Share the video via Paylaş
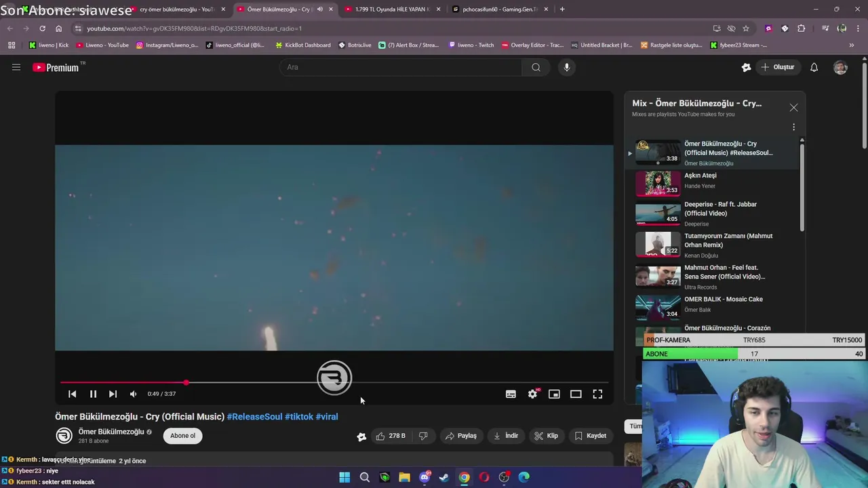The width and height of the screenshot is (868, 488). tap(461, 436)
